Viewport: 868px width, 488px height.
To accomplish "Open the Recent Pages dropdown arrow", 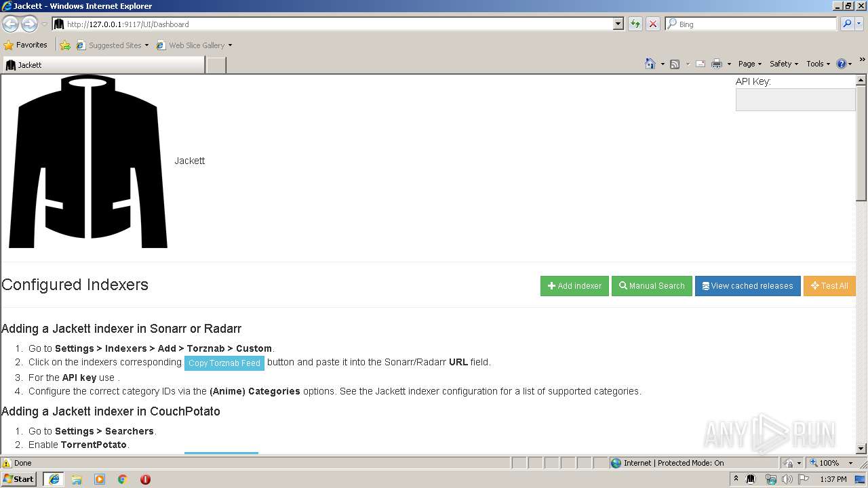I will [x=44, y=24].
